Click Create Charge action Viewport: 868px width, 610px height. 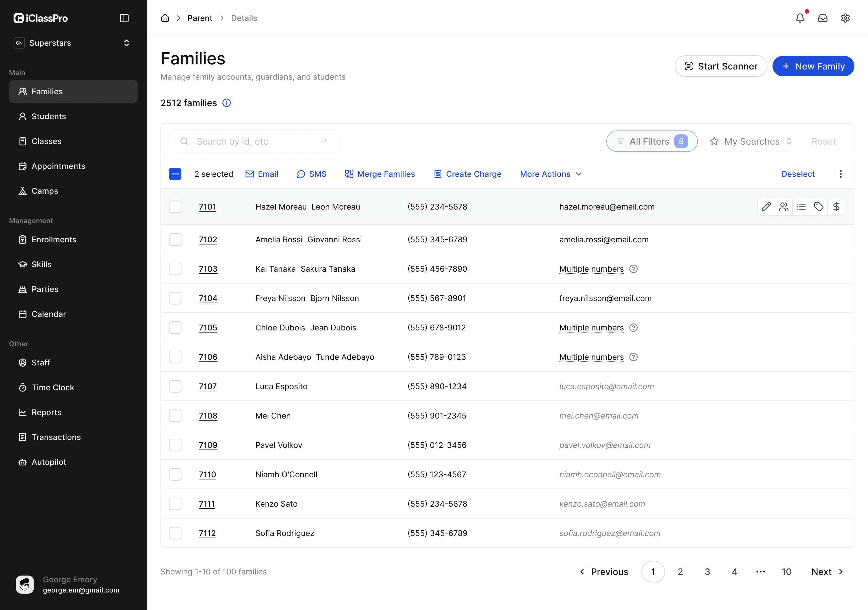pyautogui.click(x=467, y=174)
